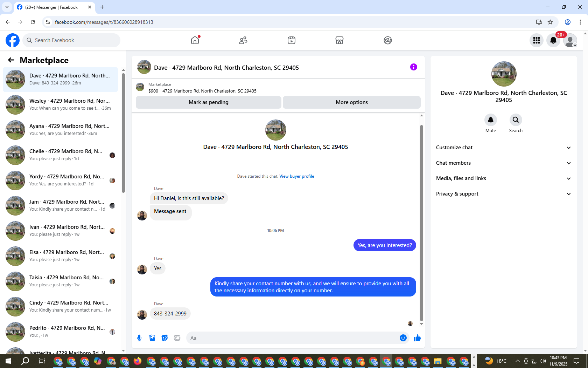Click the Search Facebook field
Viewport: 588px width, 368px height.
point(71,40)
